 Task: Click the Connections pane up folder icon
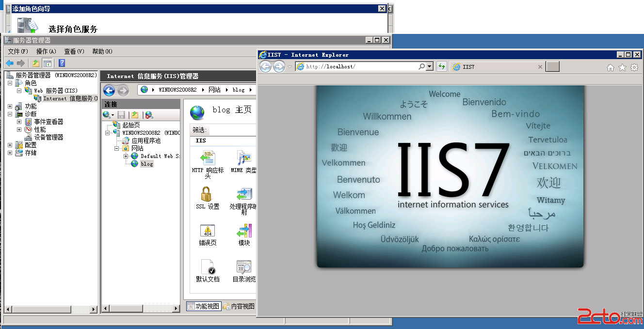tap(135, 115)
